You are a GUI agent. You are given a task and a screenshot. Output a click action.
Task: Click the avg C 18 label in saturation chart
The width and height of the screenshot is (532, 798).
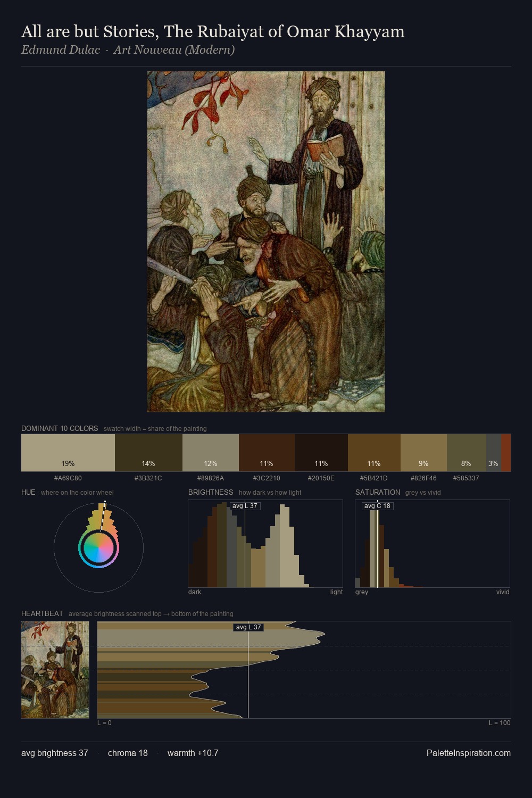(x=377, y=506)
